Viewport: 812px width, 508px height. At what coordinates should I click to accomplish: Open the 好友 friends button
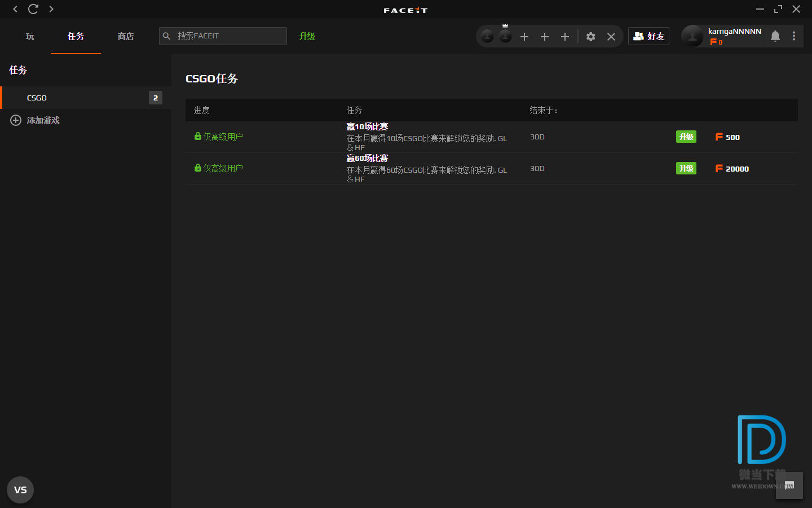(x=648, y=36)
